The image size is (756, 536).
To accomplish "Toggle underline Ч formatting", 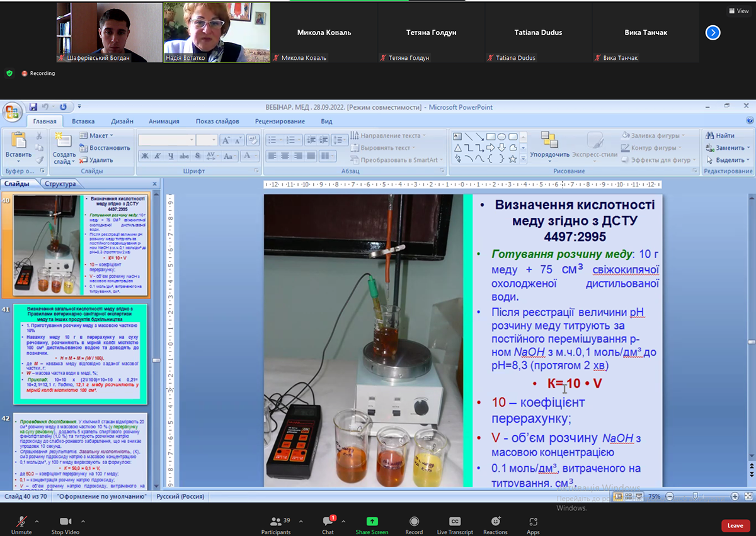I will (171, 156).
